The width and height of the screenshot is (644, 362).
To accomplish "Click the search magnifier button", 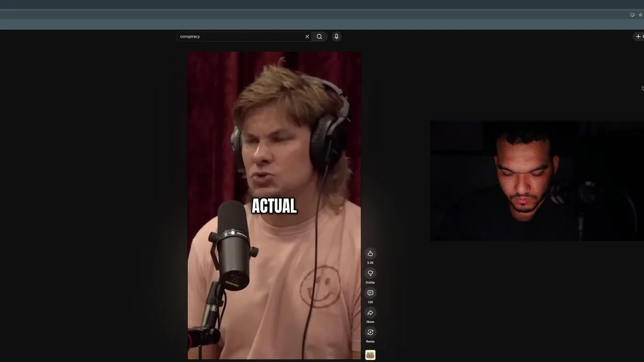I will tap(319, 37).
